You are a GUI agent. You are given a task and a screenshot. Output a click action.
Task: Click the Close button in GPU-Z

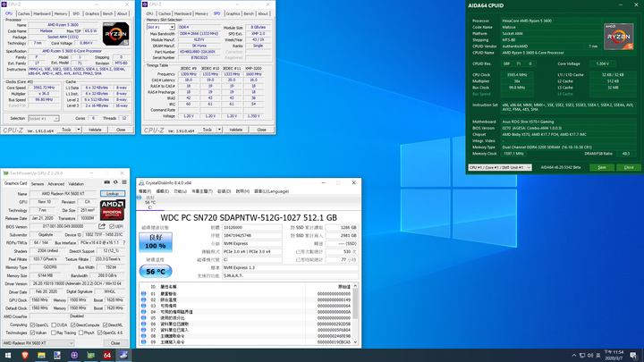click(115, 343)
